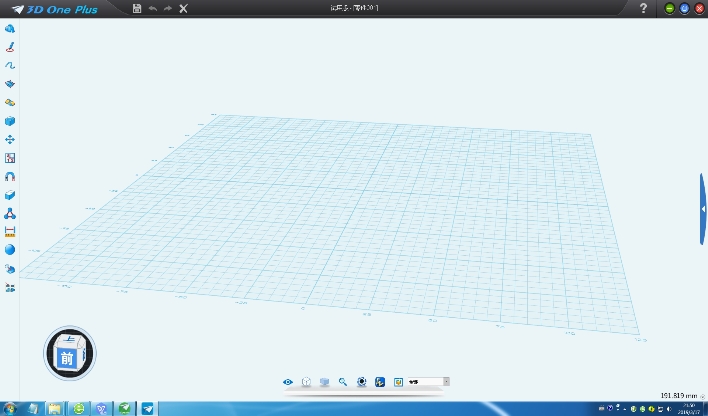
Task: Click the save file icon
Action: tap(137, 8)
